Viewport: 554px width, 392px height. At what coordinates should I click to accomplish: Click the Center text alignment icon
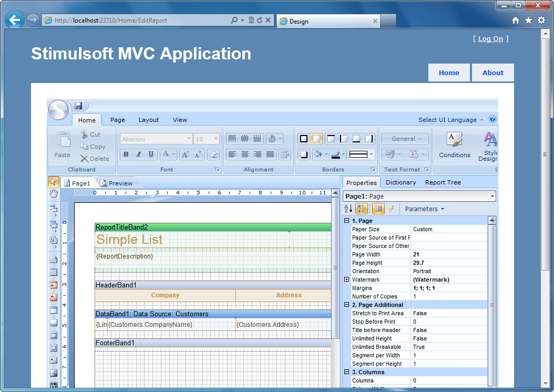245,154
